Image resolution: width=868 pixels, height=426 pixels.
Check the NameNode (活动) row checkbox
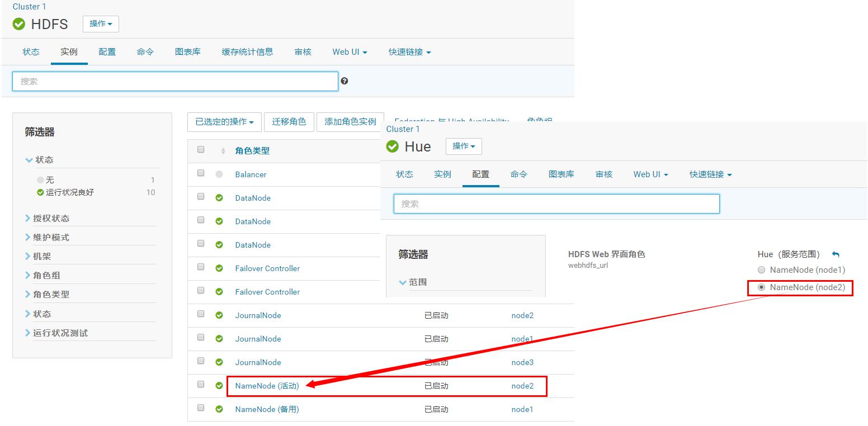(x=201, y=384)
